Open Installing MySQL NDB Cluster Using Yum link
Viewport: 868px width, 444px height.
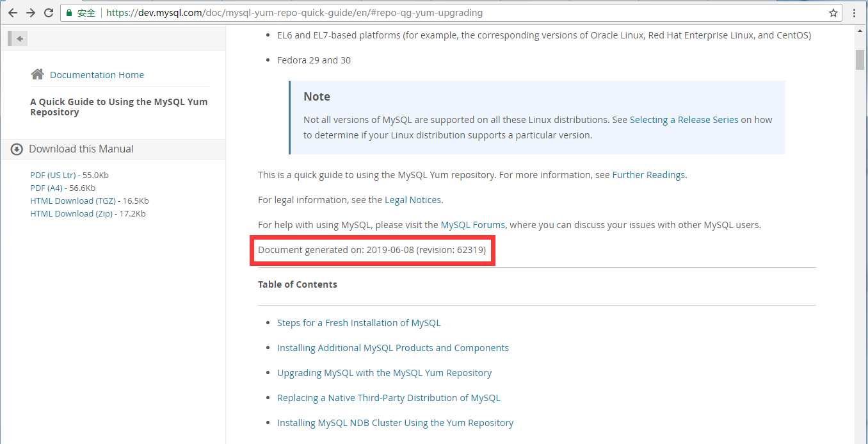point(395,423)
